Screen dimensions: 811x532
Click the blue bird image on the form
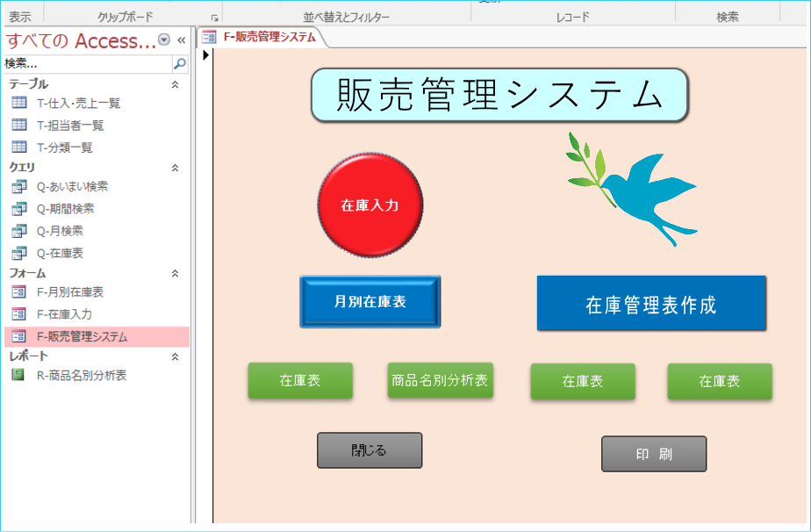tap(634, 189)
